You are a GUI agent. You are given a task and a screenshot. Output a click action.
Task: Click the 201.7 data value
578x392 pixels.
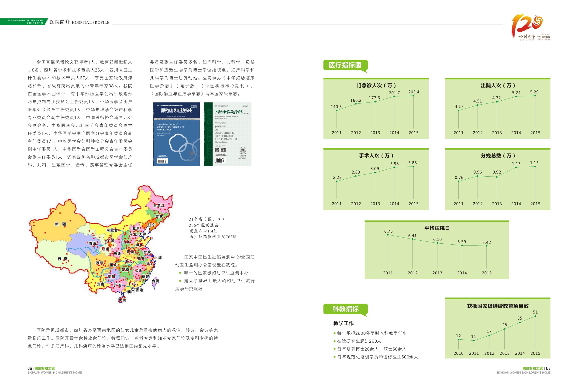(x=394, y=93)
